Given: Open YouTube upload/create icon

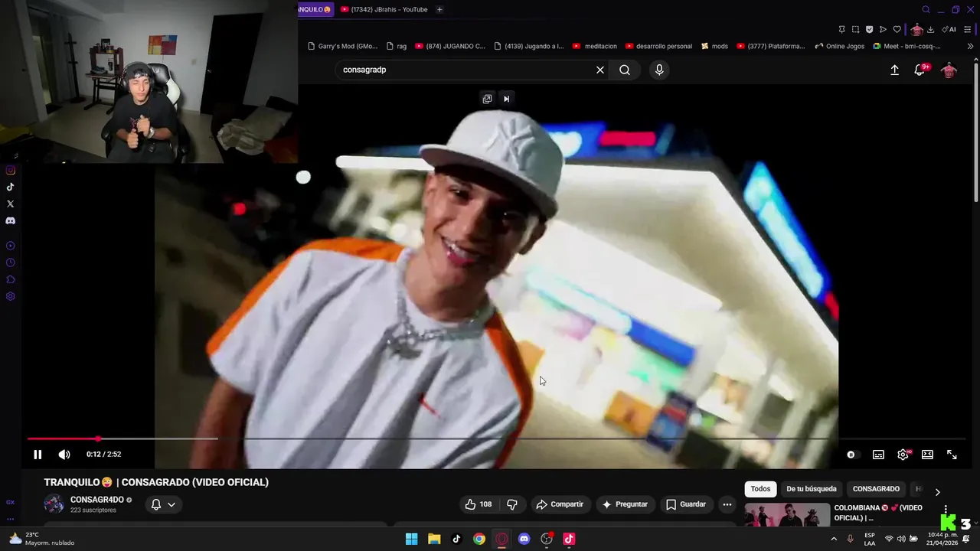Looking at the screenshot, I should 894,70.
